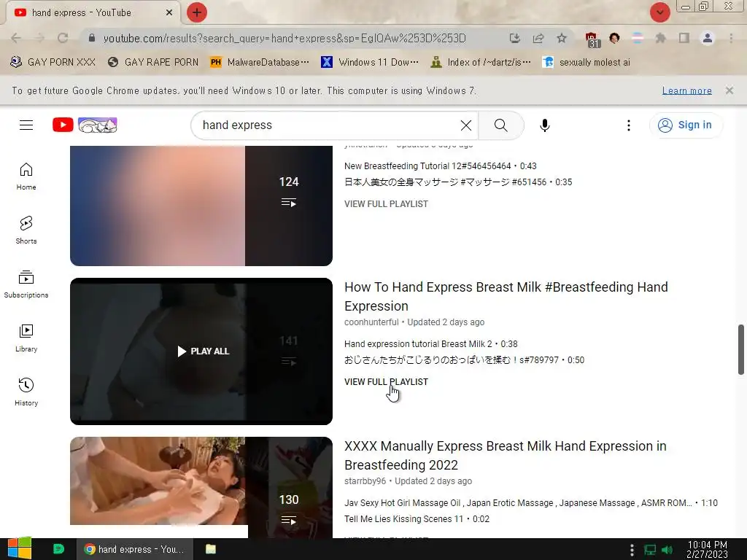Open VIEW FULL PLAYLIST for coonhunterful playlist
747x560 pixels.
click(386, 382)
